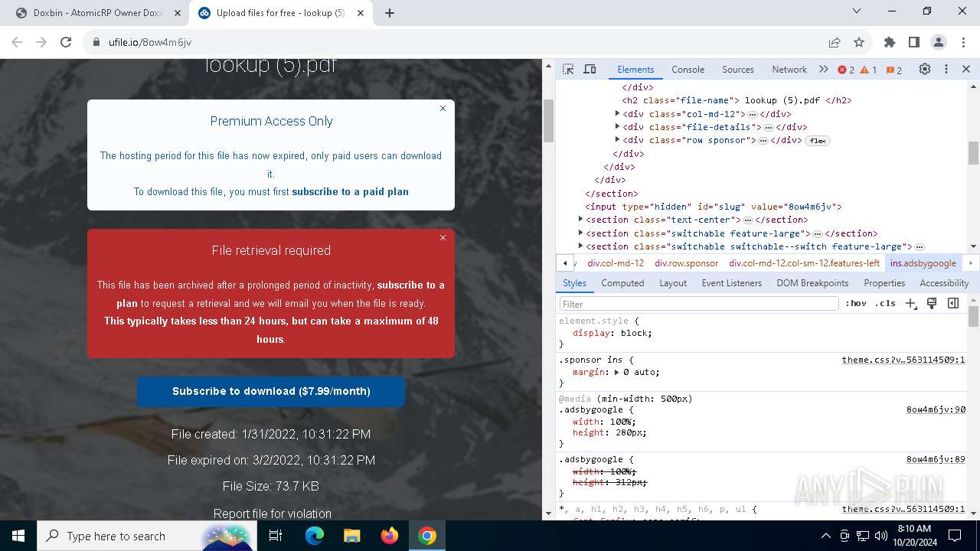980x551 pixels.
Task: Toggle computed styles sidebar icon
Action: [x=953, y=303]
